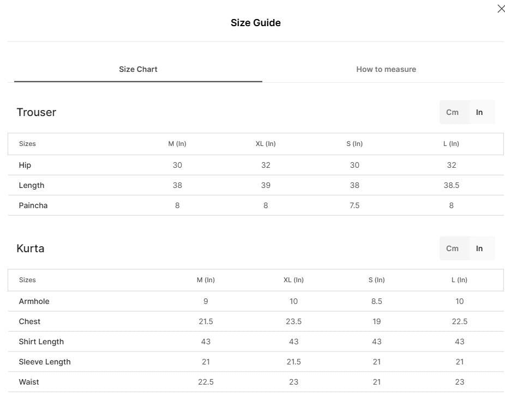Click Kurta Waist value 22.5
Screen dimensions: 505x420
(206, 382)
